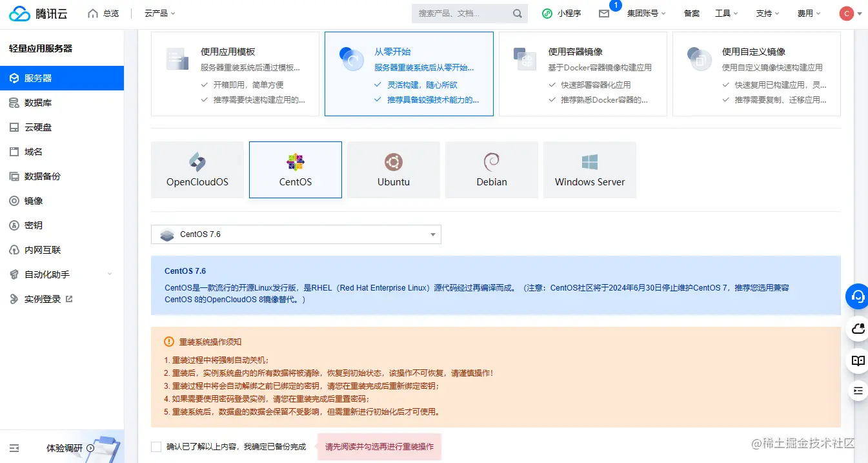868x463 pixels.
Task: Click the 请先阅读并勾选再进行重装操作 tooltip
Action: click(379, 447)
